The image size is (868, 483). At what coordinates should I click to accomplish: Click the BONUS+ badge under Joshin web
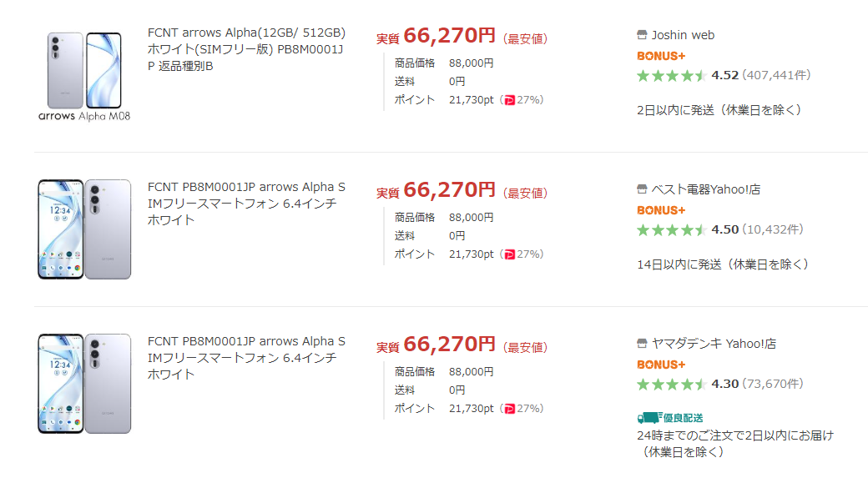(661, 56)
